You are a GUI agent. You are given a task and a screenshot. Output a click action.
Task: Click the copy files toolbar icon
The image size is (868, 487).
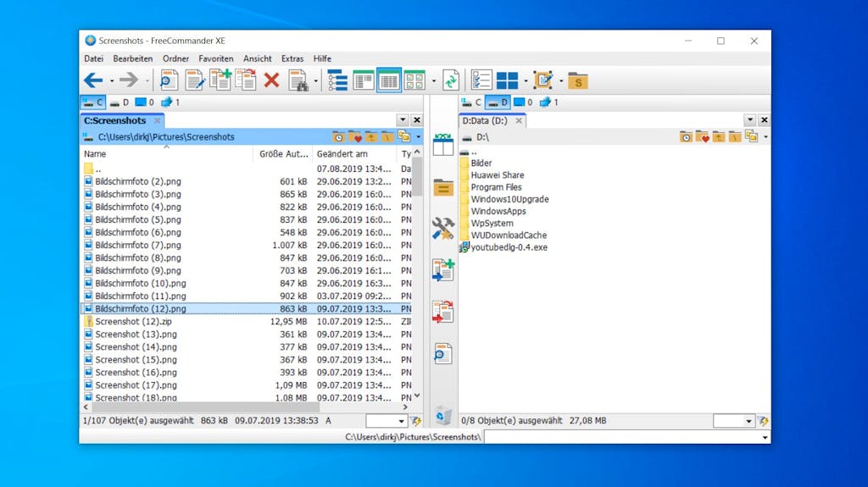tap(220, 80)
